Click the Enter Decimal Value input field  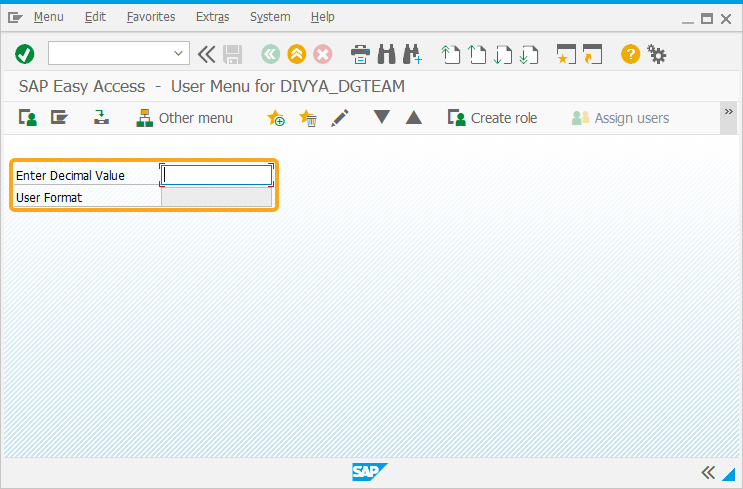[x=217, y=175]
